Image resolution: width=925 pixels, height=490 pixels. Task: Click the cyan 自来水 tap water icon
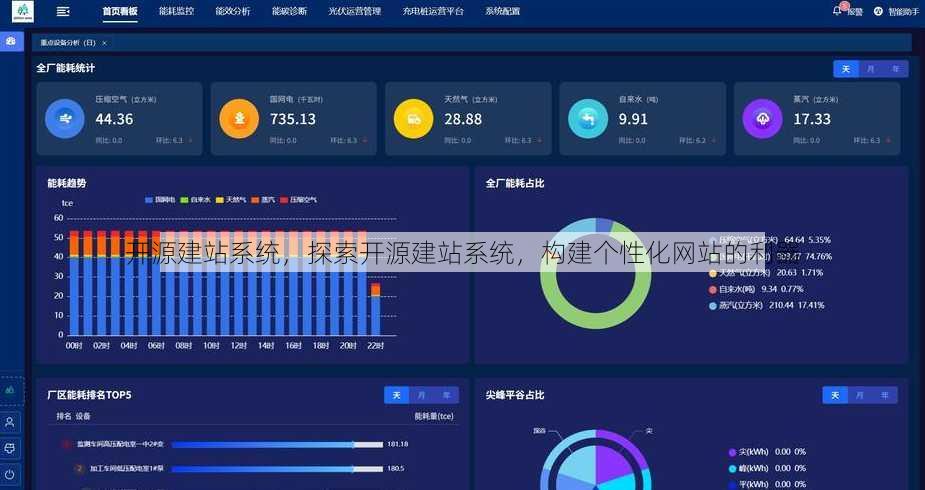[x=588, y=119]
